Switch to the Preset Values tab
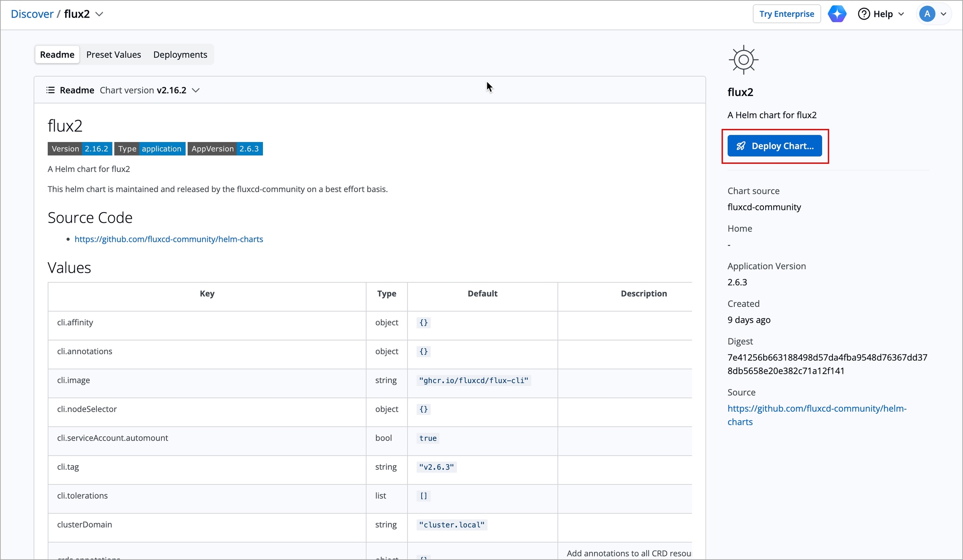Viewport: 963px width, 560px height. pos(113,54)
